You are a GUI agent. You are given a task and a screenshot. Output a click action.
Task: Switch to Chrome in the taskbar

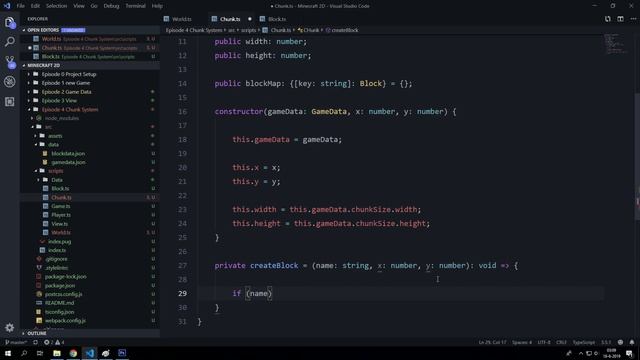point(73,353)
